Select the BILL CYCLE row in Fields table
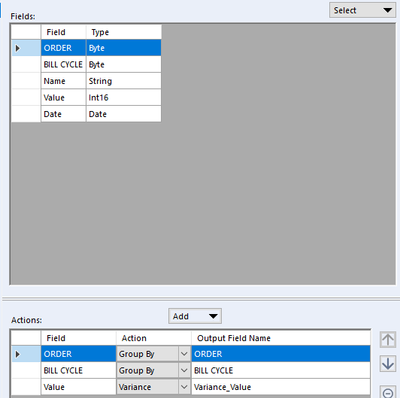This screenshot has height=398, width=400. pyautogui.click(x=86, y=64)
